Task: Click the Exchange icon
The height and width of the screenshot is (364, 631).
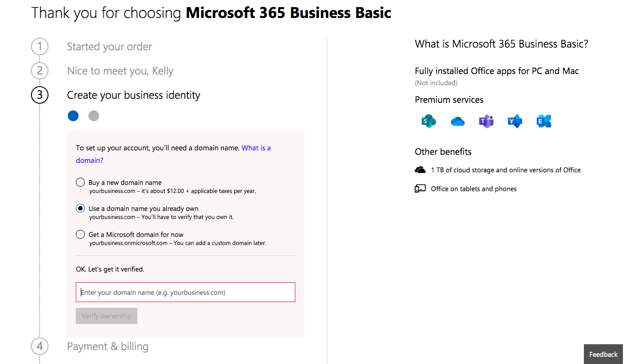Action: (543, 121)
